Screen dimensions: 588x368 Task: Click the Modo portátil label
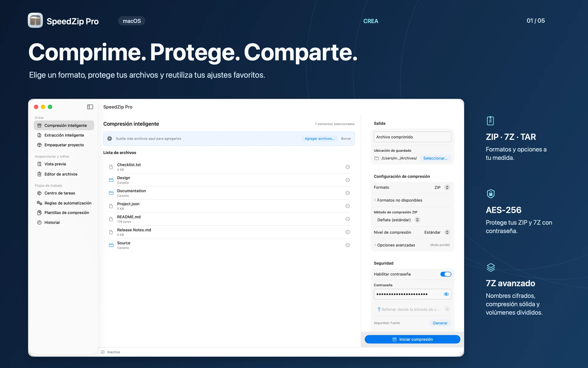coord(440,245)
